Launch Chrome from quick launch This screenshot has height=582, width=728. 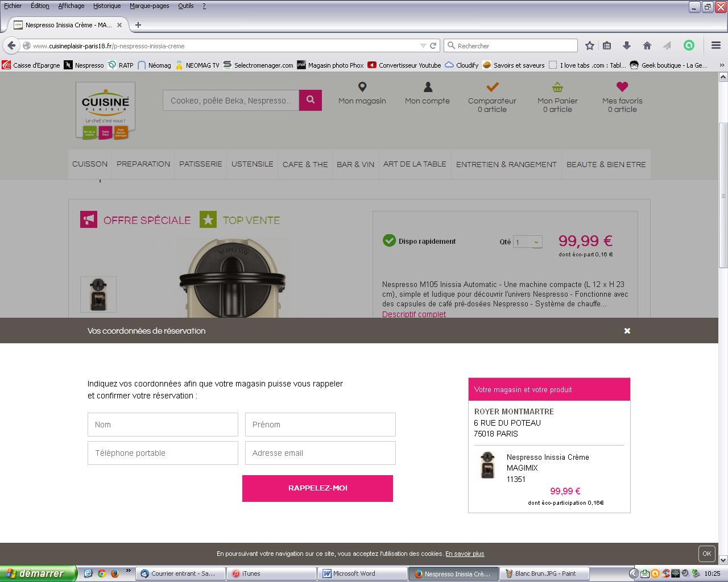[102, 573]
